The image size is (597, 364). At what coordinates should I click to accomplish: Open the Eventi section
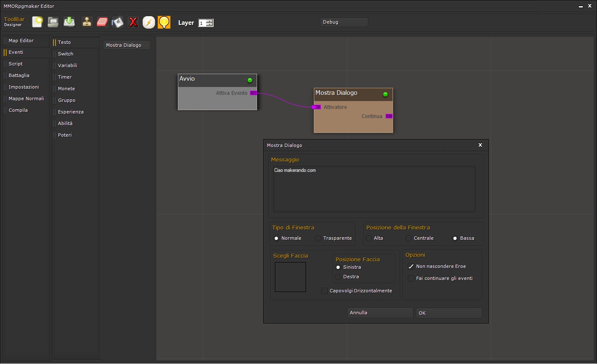tap(26, 52)
